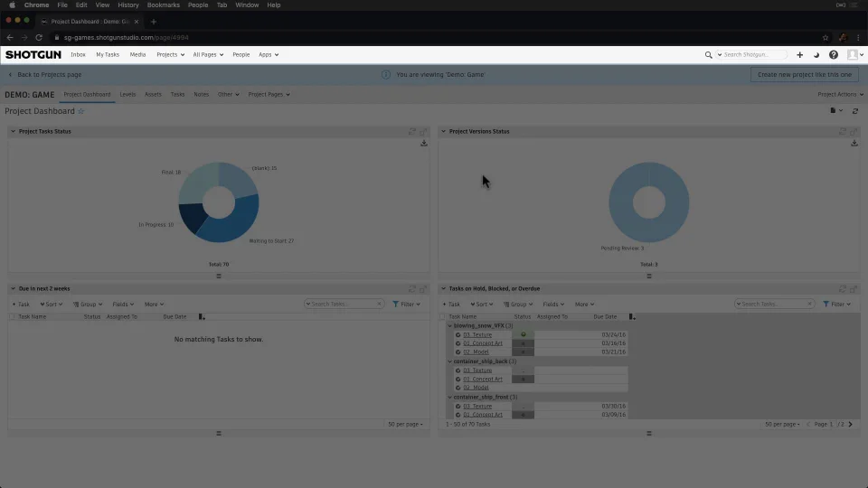Expand Project Versions Status widget to fullscreen
The height and width of the screenshot is (488, 868).
(854, 132)
